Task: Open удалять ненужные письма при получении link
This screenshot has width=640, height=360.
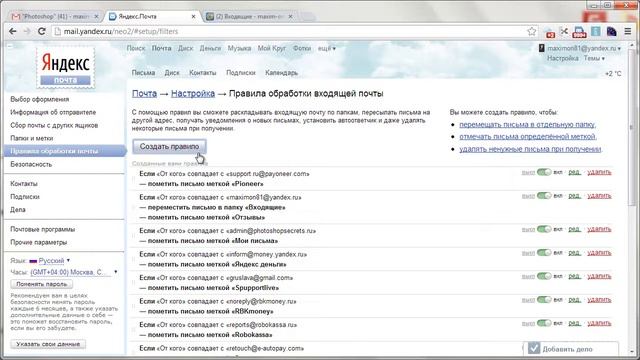Action: 530,149
